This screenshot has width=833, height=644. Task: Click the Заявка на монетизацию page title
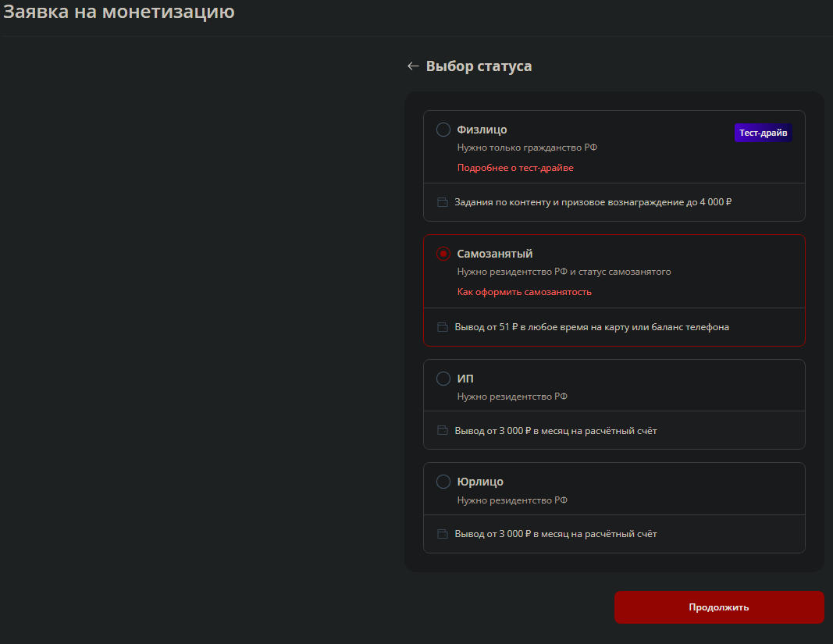point(119,12)
